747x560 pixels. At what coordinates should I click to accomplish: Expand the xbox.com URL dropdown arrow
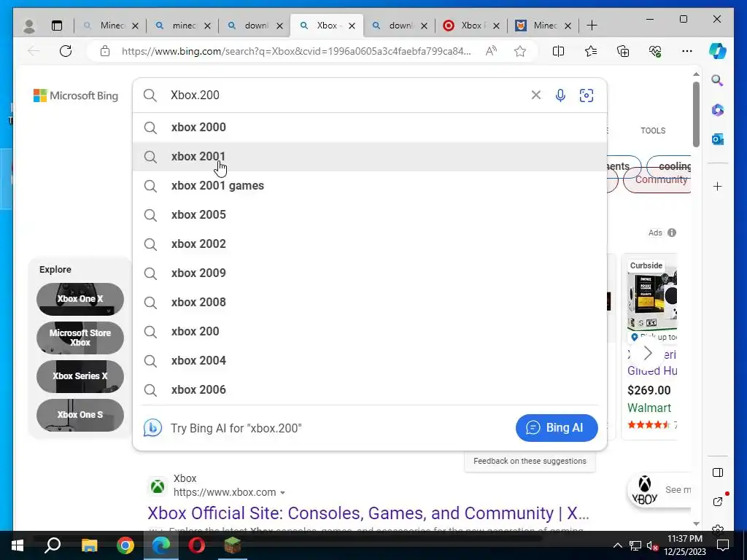(282, 493)
